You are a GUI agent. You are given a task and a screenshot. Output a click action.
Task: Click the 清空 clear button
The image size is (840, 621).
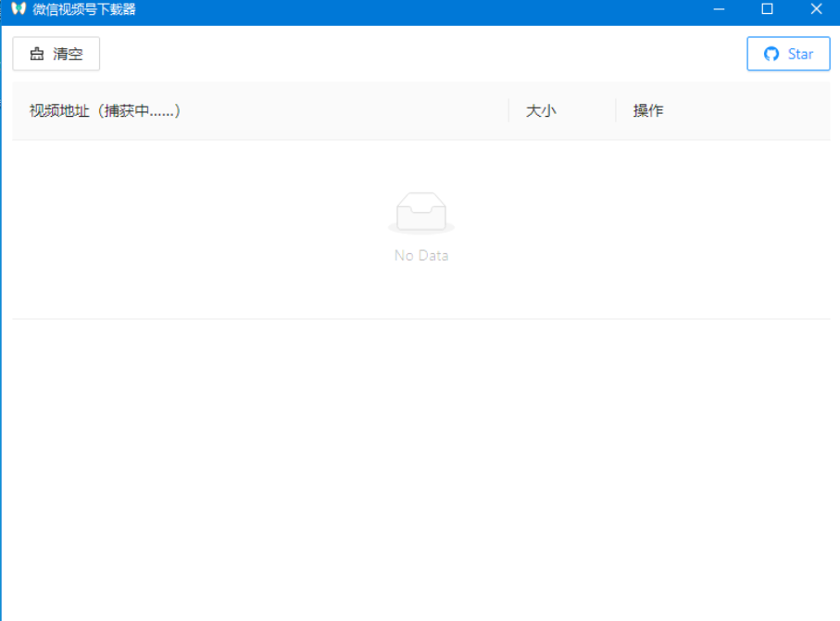tap(56, 54)
